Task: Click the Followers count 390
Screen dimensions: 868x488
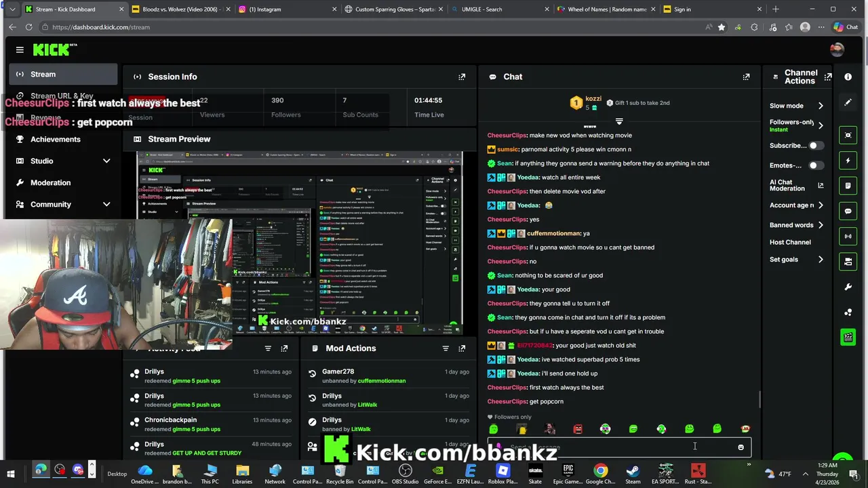Action: tap(277, 100)
